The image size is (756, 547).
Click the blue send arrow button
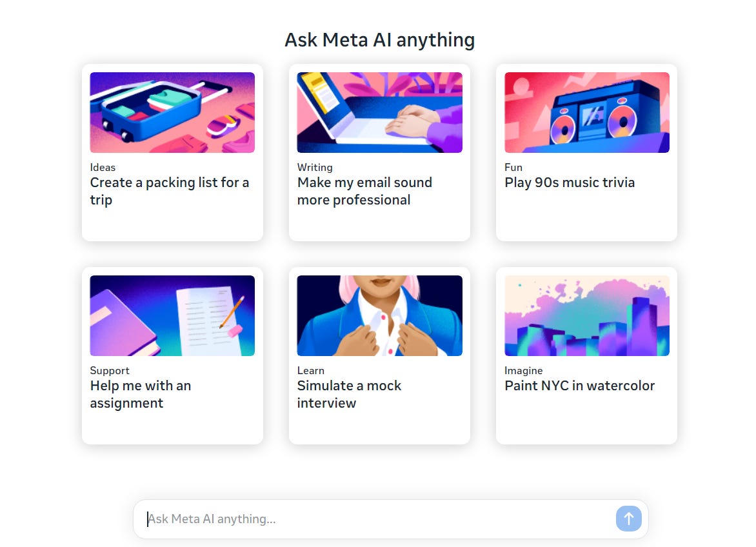pyautogui.click(x=628, y=519)
